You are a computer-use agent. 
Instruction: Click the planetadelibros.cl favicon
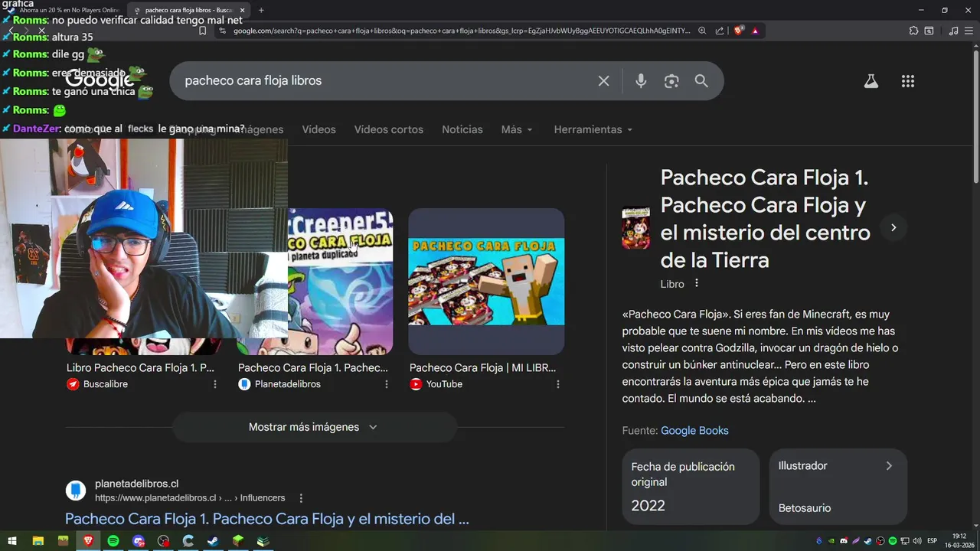tap(76, 491)
